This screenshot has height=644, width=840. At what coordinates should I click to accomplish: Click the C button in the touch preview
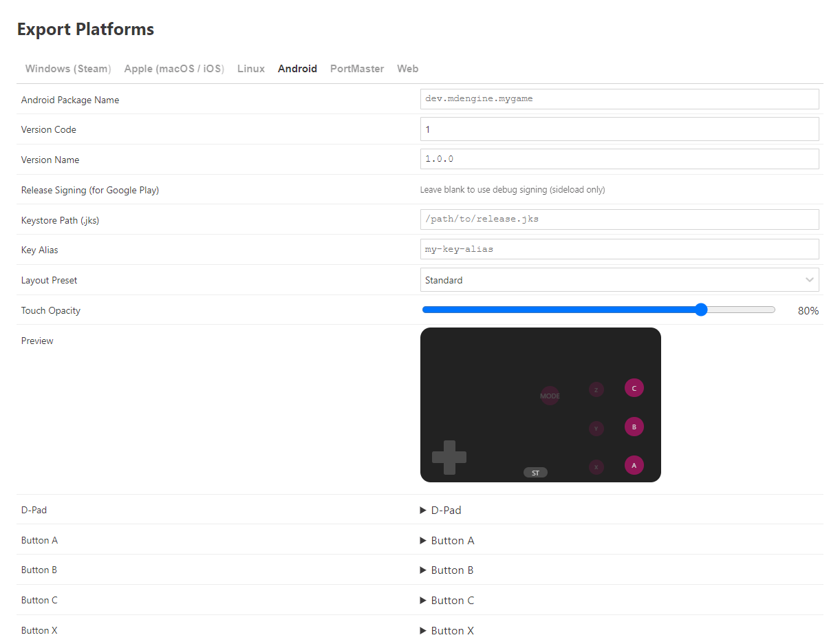point(634,389)
